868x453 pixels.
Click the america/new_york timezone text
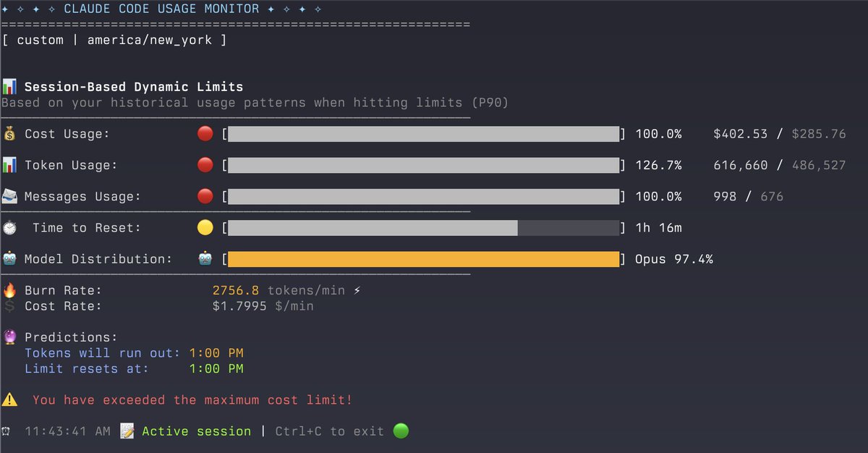[x=150, y=40]
